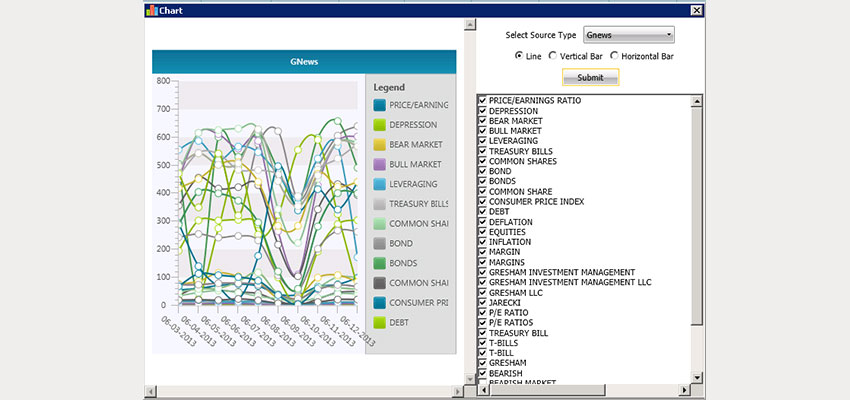Click the Select Source Type label

541,35
